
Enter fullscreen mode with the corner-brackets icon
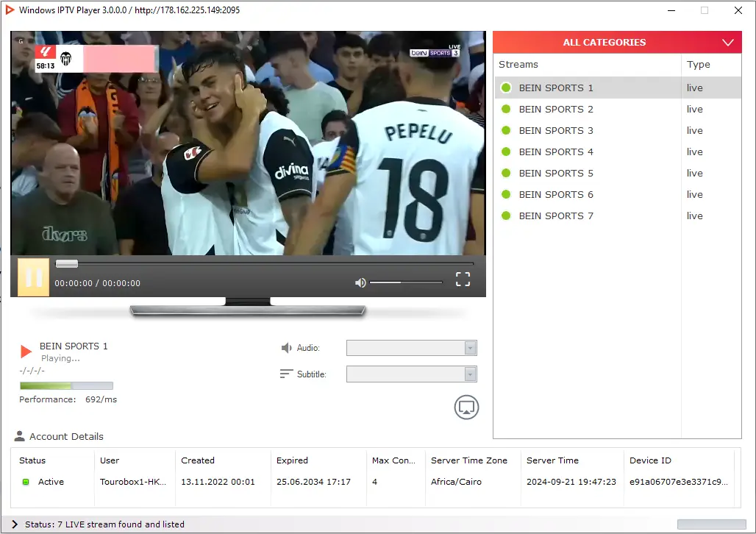[x=463, y=279]
